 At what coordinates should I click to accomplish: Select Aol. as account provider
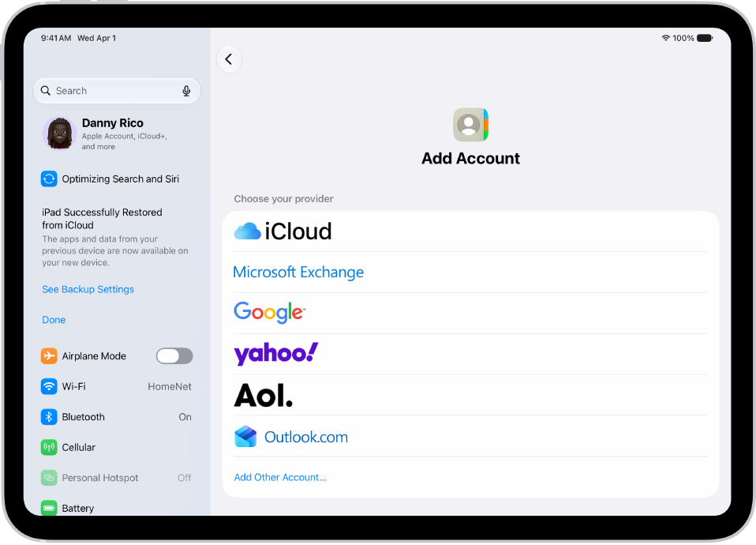pos(470,396)
